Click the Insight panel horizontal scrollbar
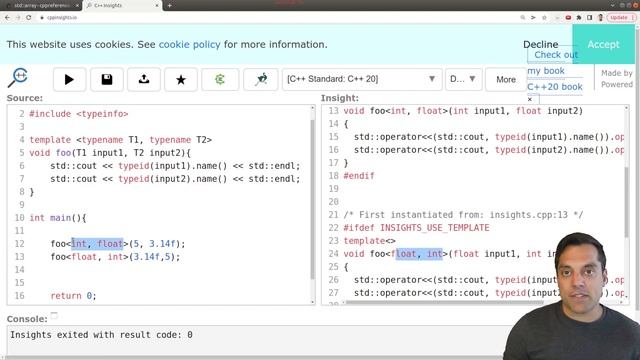This screenshot has width=640, height=360. pyautogui.click(x=445, y=303)
